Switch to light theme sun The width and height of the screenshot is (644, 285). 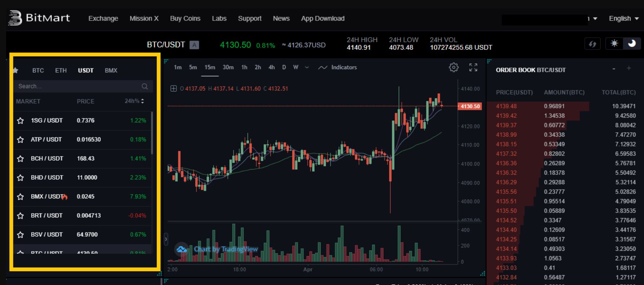click(614, 43)
